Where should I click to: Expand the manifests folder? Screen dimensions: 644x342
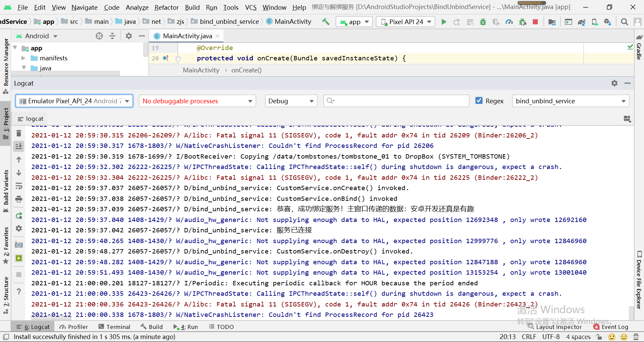[23, 58]
